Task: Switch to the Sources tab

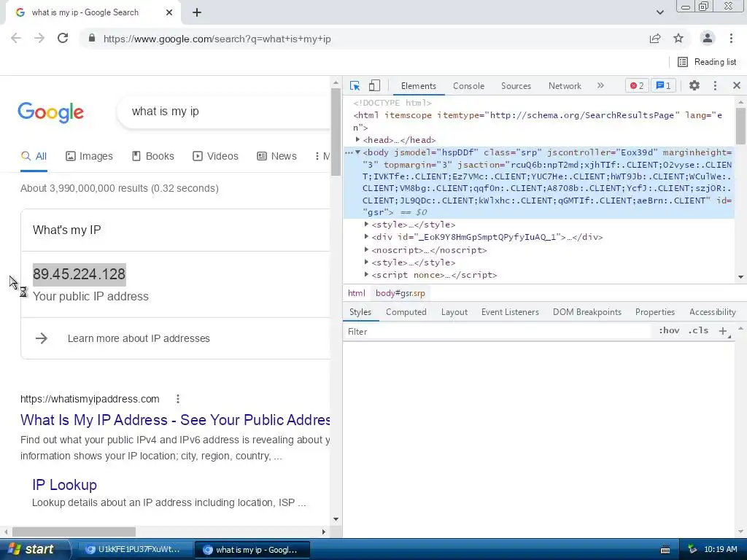Action: pyautogui.click(x=516, y=86)
